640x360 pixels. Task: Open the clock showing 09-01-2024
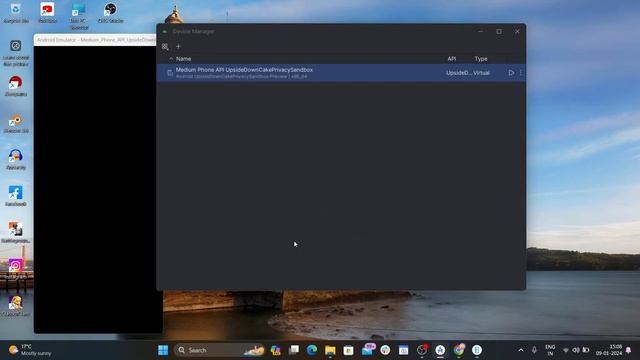[x=609, y=350]
